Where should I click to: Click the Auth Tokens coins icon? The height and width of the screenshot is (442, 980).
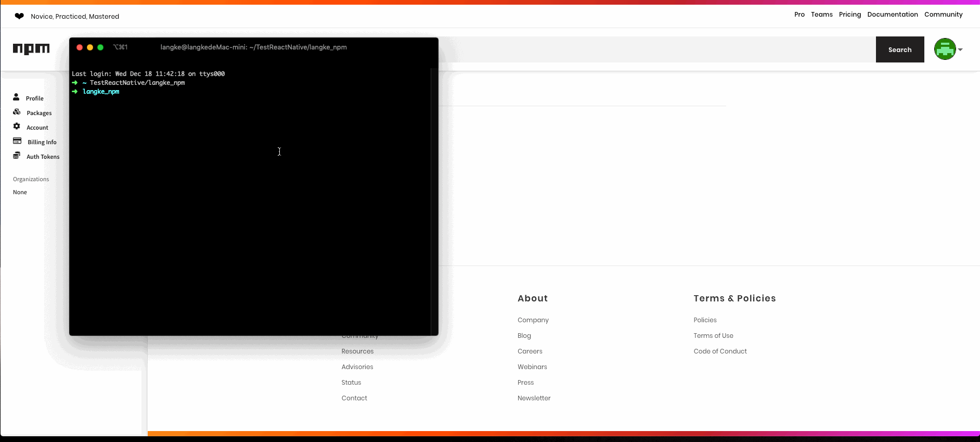pyautogui.click(x=17, y=156)
